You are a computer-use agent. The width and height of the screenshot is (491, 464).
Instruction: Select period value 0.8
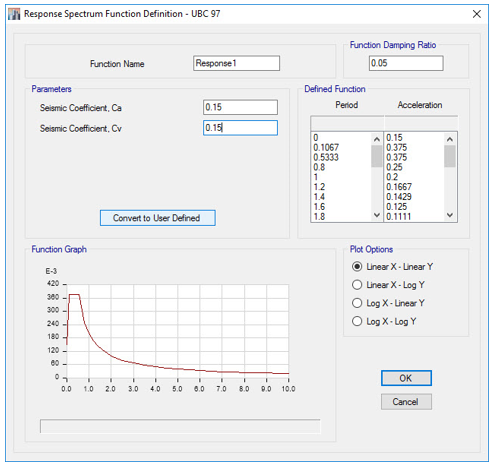click(319, 167)
